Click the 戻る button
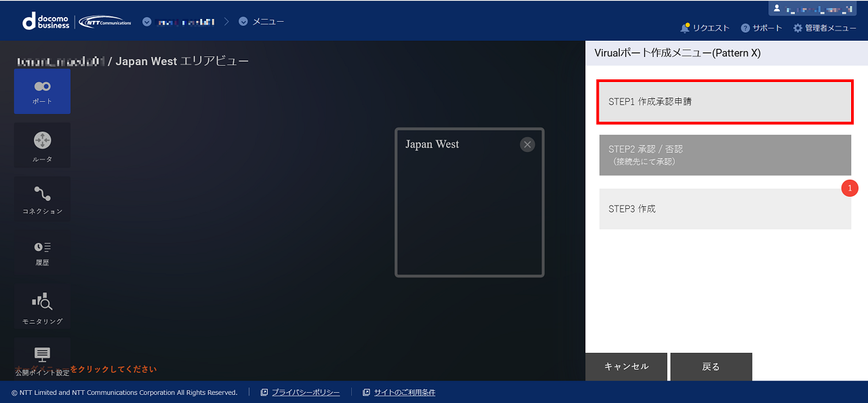 pyautogui.click(x=711, y=366)
